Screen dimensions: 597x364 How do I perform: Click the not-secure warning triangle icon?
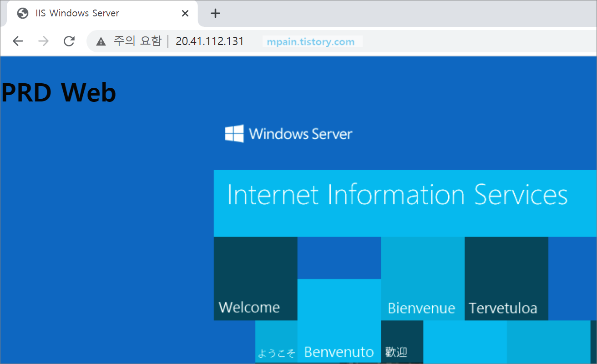pos(101,41)
